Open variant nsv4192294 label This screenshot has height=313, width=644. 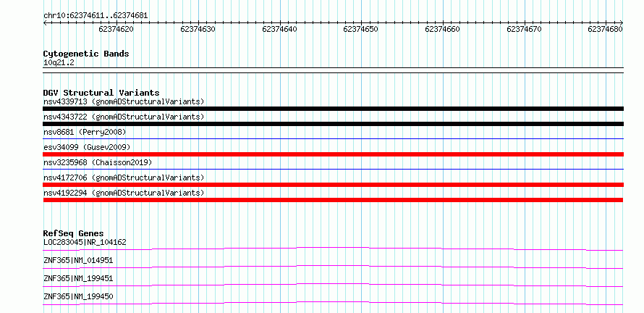pos(124,193)
